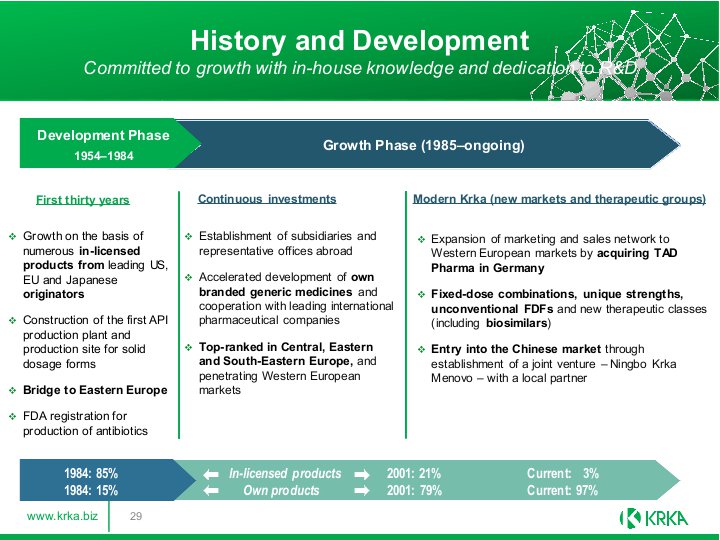Click the FDA registration bullet text

coord(85,423)
